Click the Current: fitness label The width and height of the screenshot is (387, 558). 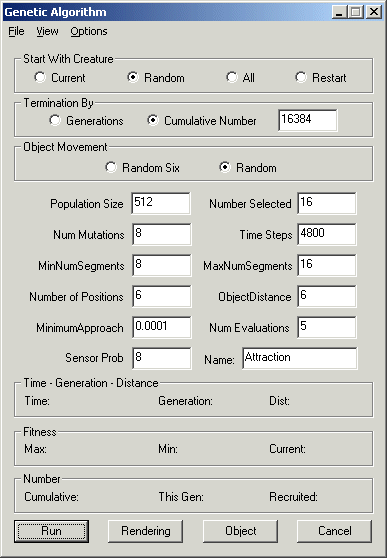[287, 449]
